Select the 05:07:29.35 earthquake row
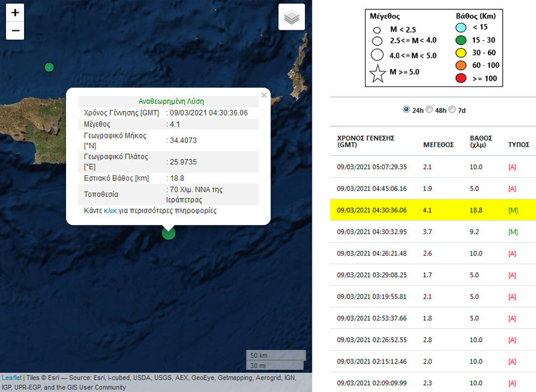Image resolution: width=536 pixels, height=392 pixels. point(432,167)
